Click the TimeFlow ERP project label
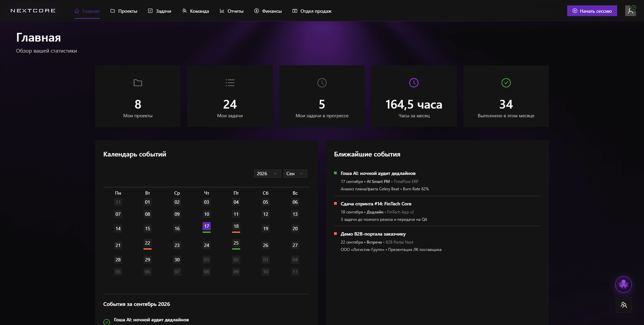Image resolution: width=644 pixels, height=325 pixels. coord(406,182)
